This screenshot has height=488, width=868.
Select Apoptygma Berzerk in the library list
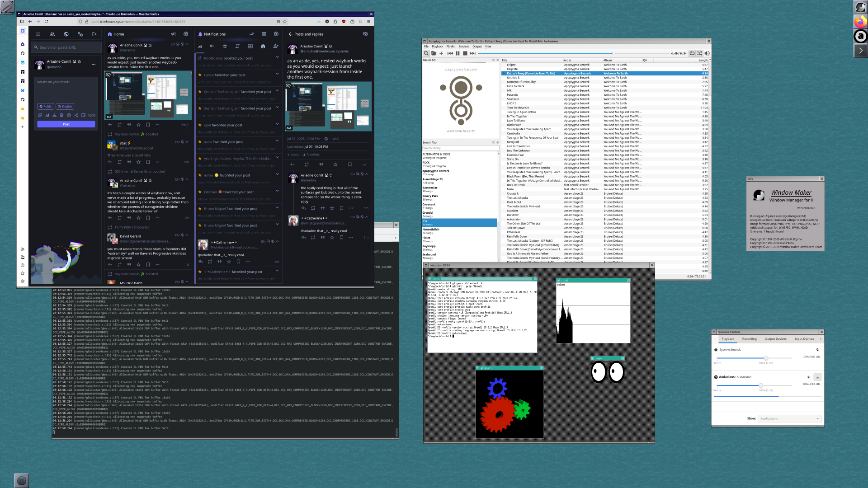pos(459,173)
